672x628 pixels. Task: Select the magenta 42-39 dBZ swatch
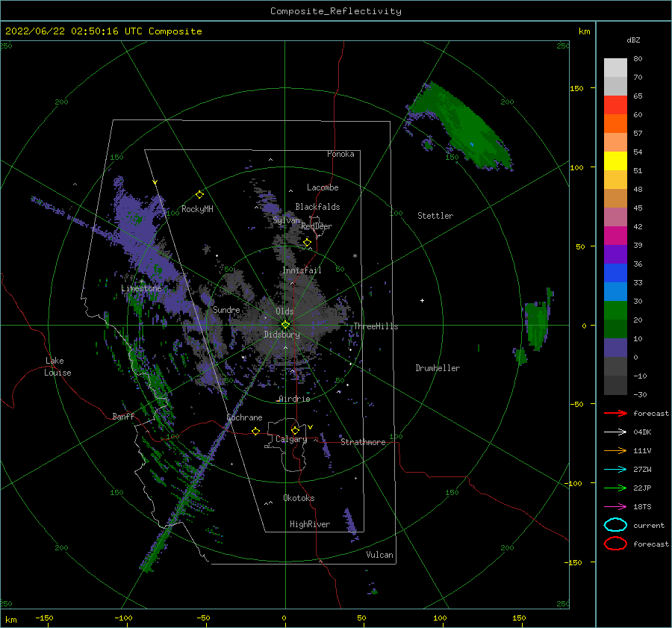point(615,236)
